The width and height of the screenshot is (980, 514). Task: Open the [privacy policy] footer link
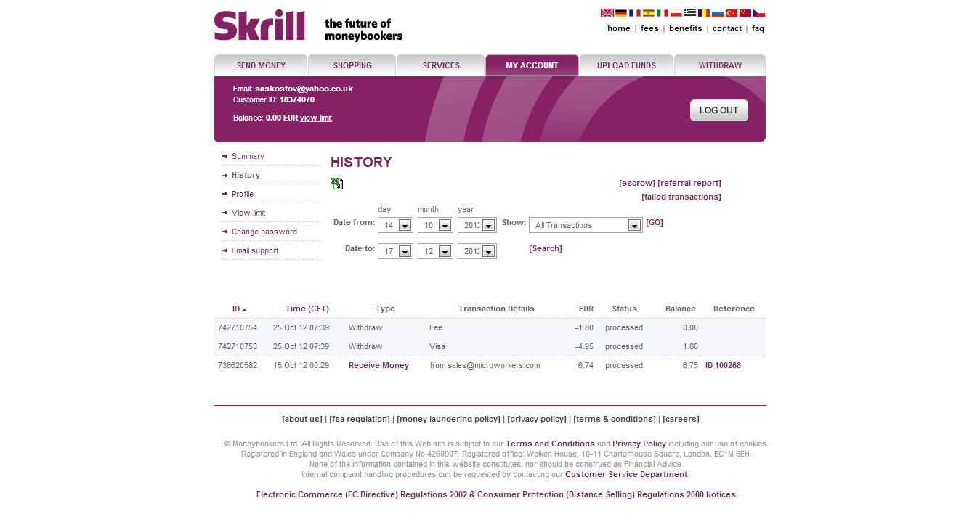click(537, 420)
